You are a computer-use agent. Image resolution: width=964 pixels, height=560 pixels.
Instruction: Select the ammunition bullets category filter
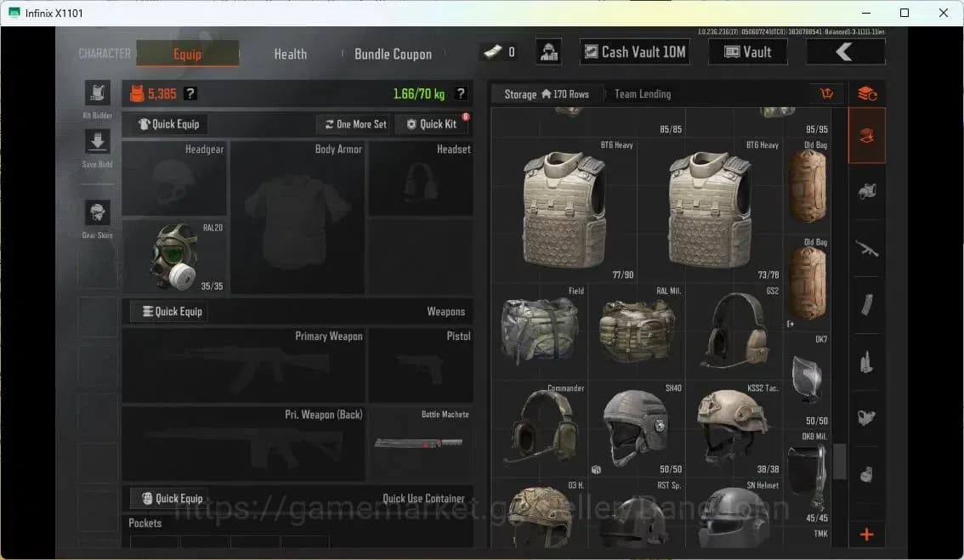pyautogui.click(x=867, y=362)
